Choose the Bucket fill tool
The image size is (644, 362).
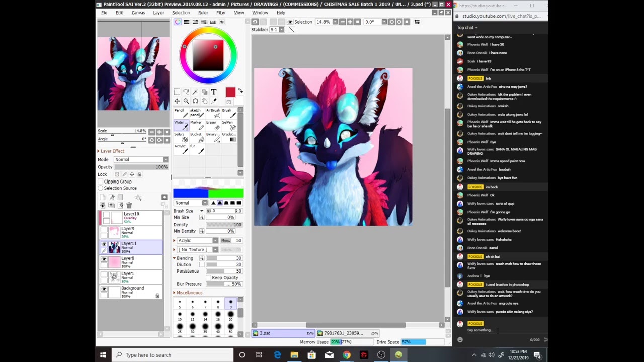pos(196,137)
